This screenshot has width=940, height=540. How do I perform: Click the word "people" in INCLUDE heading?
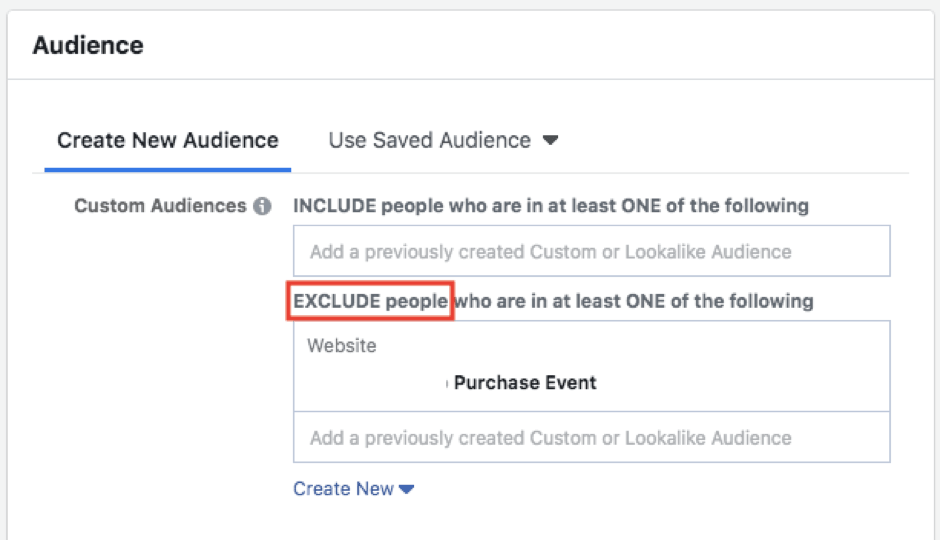(410, 206)
